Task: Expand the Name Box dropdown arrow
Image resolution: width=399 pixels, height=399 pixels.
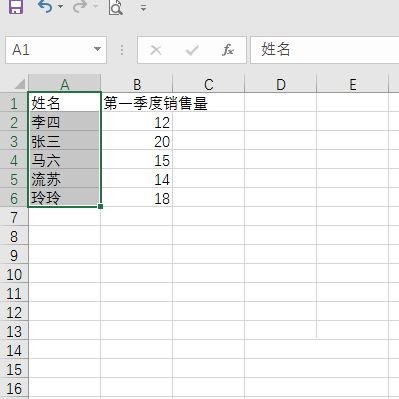Action: click(x=97, y=49)
